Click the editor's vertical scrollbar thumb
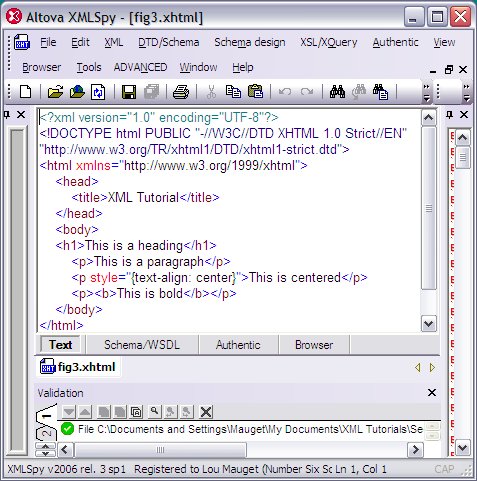 429,208
